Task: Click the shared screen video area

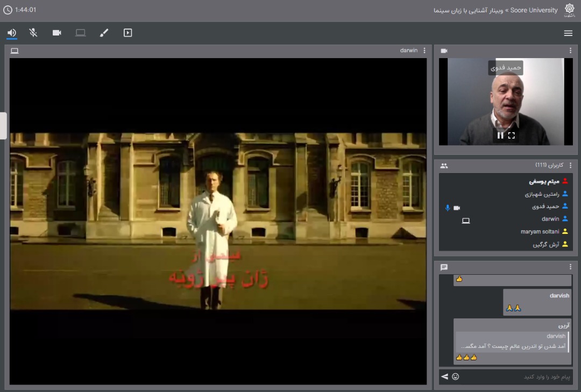Action: [218, 221]
